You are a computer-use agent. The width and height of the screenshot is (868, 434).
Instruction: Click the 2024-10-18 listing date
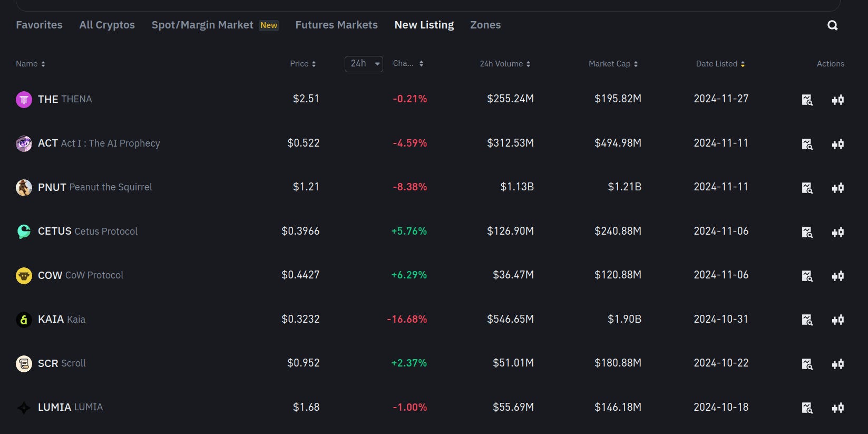pos(721,407)
